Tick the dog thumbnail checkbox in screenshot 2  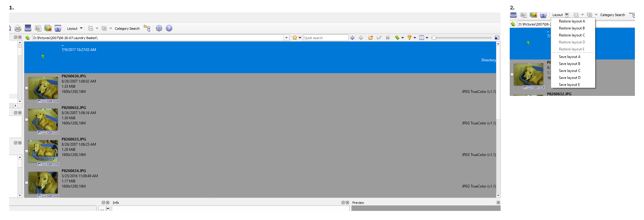tap(512, 75)
